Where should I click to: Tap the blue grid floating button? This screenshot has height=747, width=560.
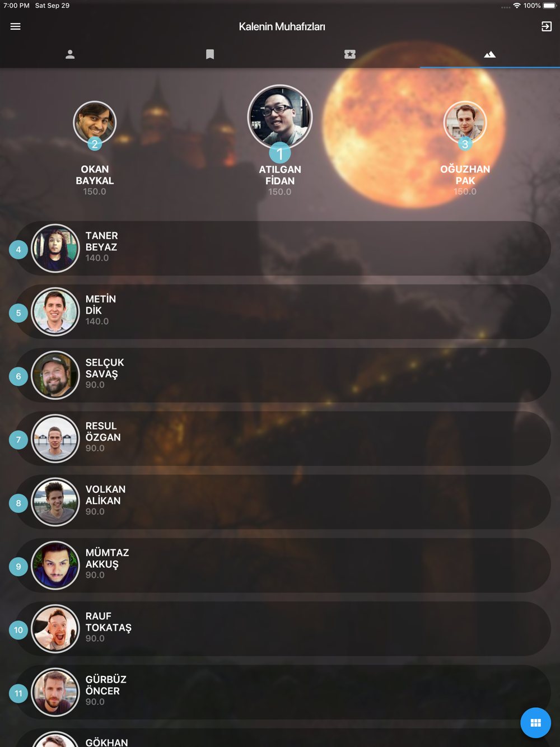coord(536,723)
